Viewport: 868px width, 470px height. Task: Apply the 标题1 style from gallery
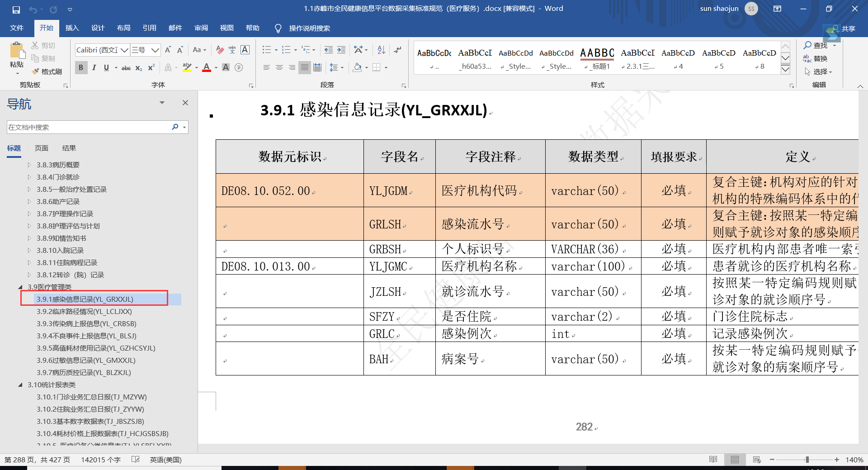pos(597,59)
